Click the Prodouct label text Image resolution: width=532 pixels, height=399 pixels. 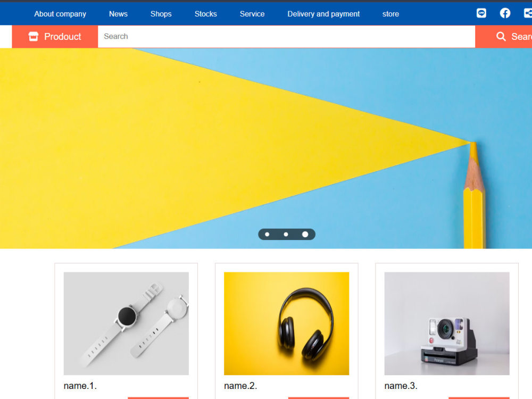62,36
